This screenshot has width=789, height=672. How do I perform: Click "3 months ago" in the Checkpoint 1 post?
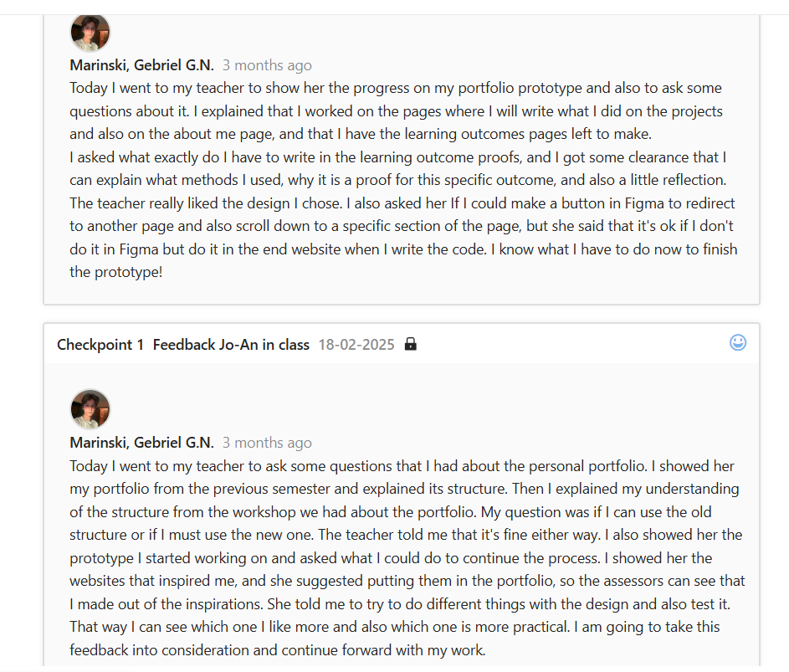pyautogui.click(x=267, y=443)
